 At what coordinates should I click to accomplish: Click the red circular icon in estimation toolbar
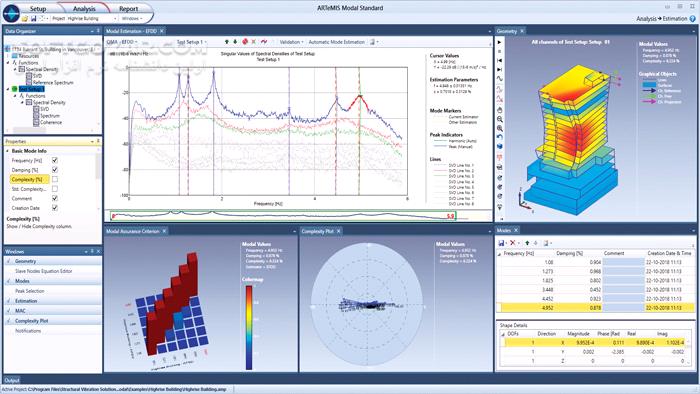coord(245,42)
